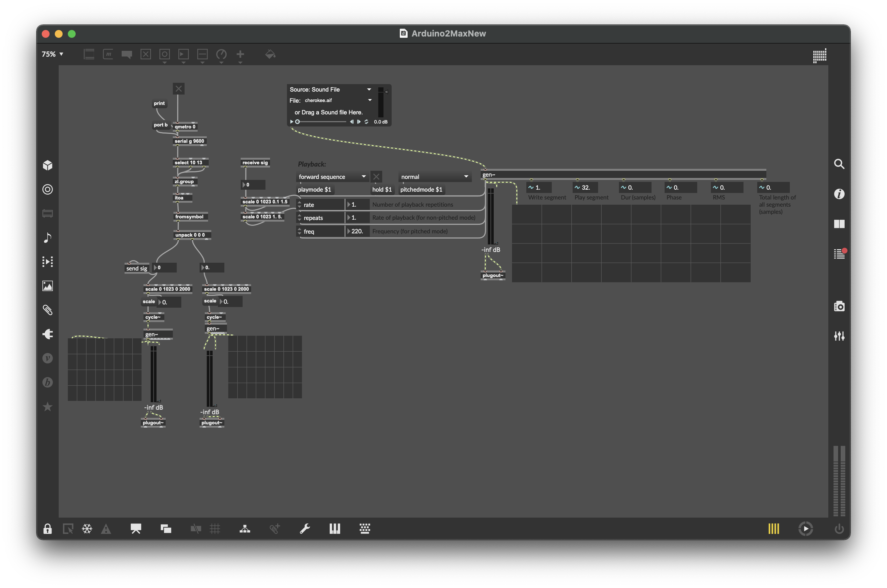Click the freq attribute stepper arrows
The width and height of the screenshot is (887, 588).
299,231
